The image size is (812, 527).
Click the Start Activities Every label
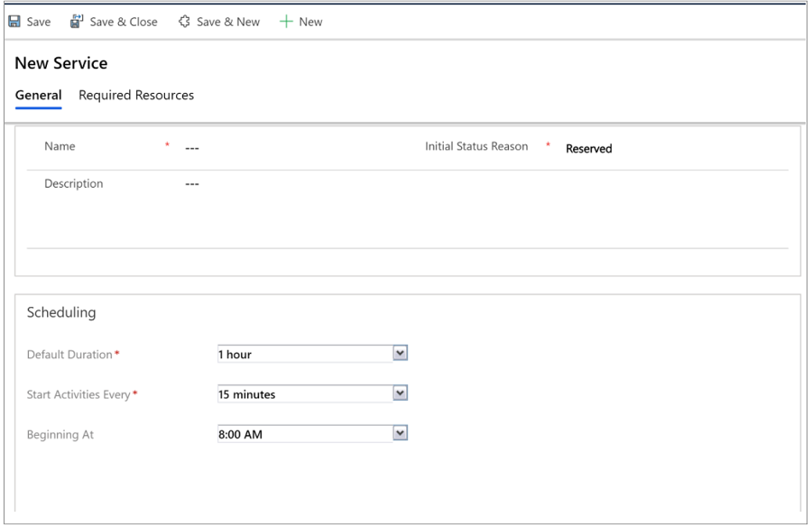(x=78, y=394)
